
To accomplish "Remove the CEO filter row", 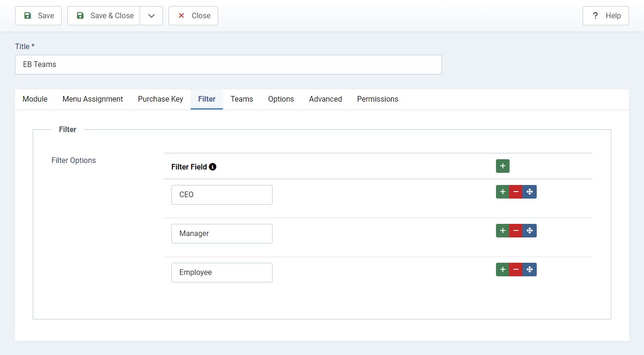I will point(516,192).
